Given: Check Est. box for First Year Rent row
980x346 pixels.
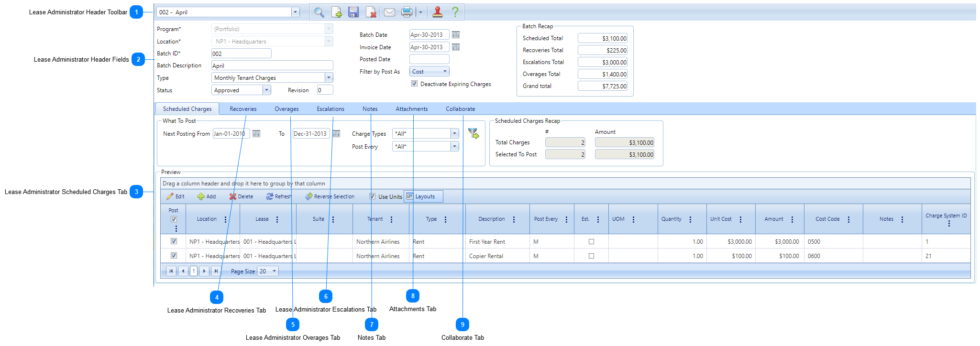Looking at the screenshot, I should pos(591,242).
